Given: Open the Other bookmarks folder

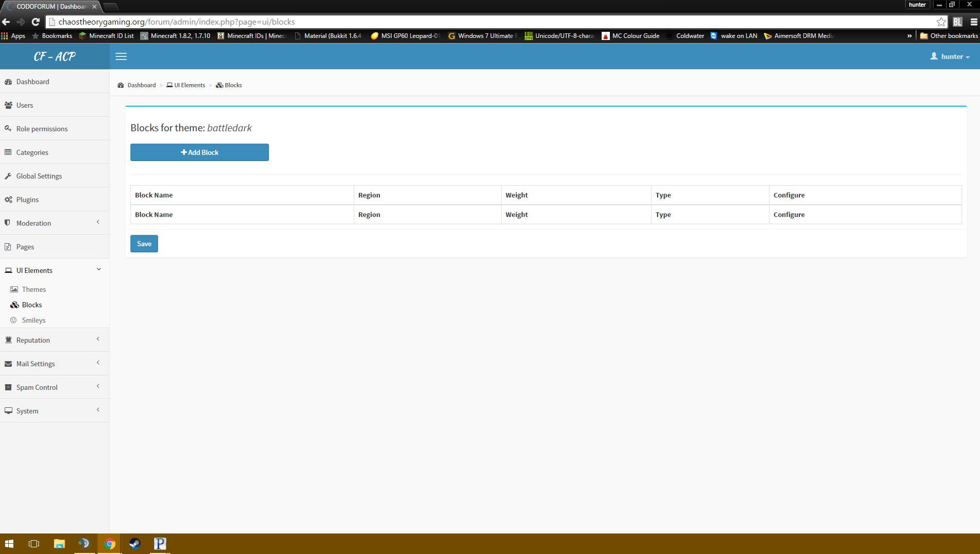Looking at the screenshot, I should coord(949,36).
